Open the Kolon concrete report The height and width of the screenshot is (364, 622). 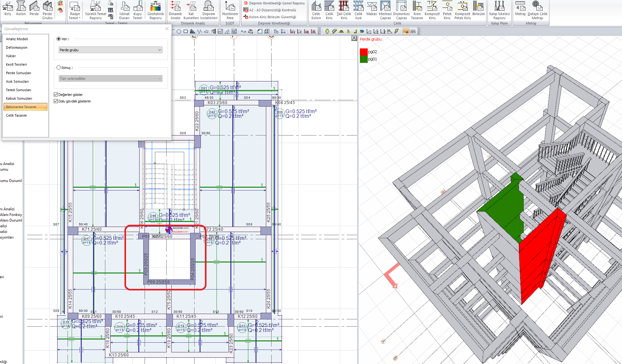coord(21,8)
